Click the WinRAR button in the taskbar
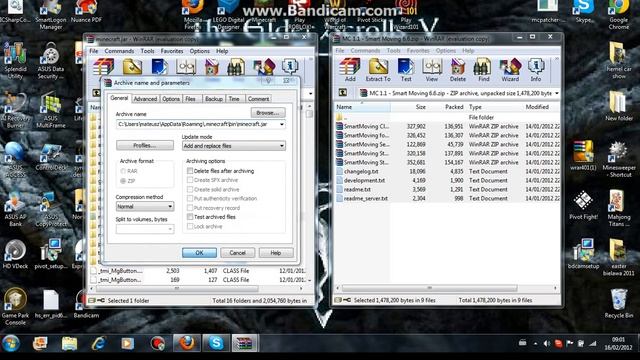 pos(245,343)
